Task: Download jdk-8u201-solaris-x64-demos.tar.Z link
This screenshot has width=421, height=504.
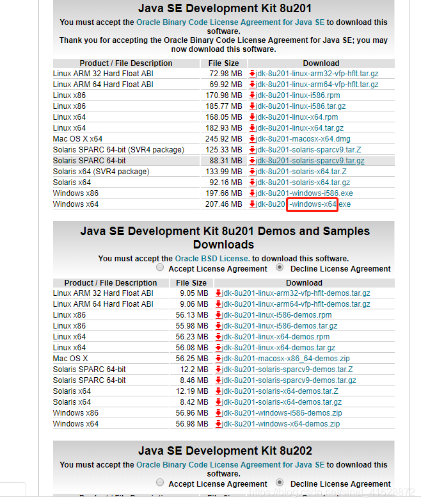Action: click(280, 391)
